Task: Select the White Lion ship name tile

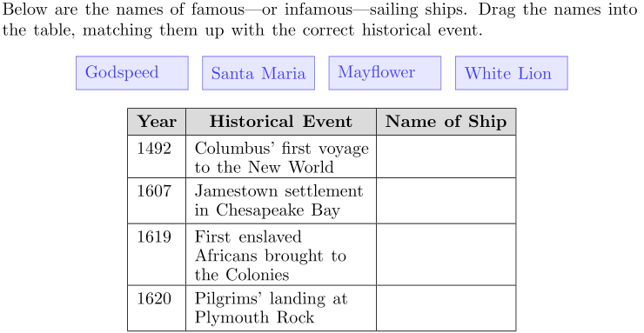Action: pyautogui.click(x=512, y=73)
